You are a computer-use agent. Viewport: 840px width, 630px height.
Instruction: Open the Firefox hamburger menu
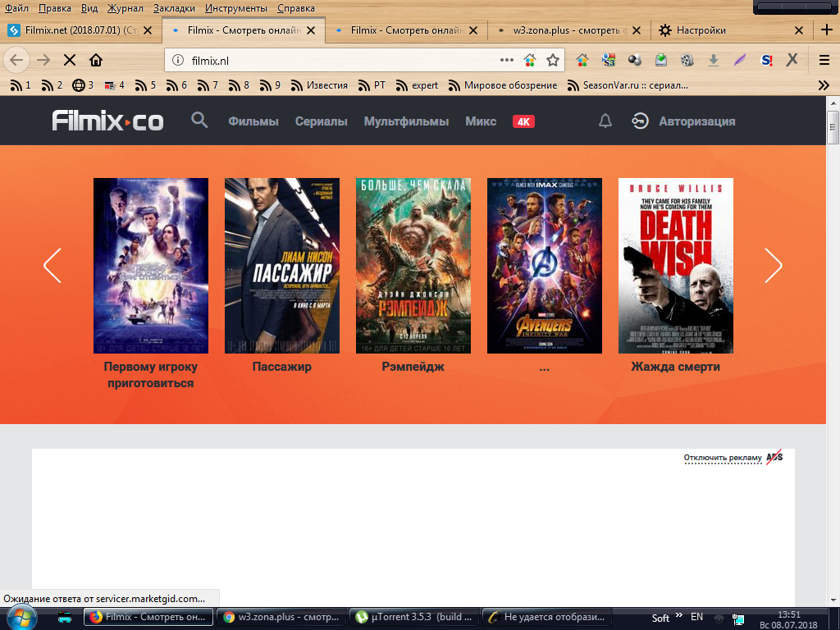click(824, 60)
